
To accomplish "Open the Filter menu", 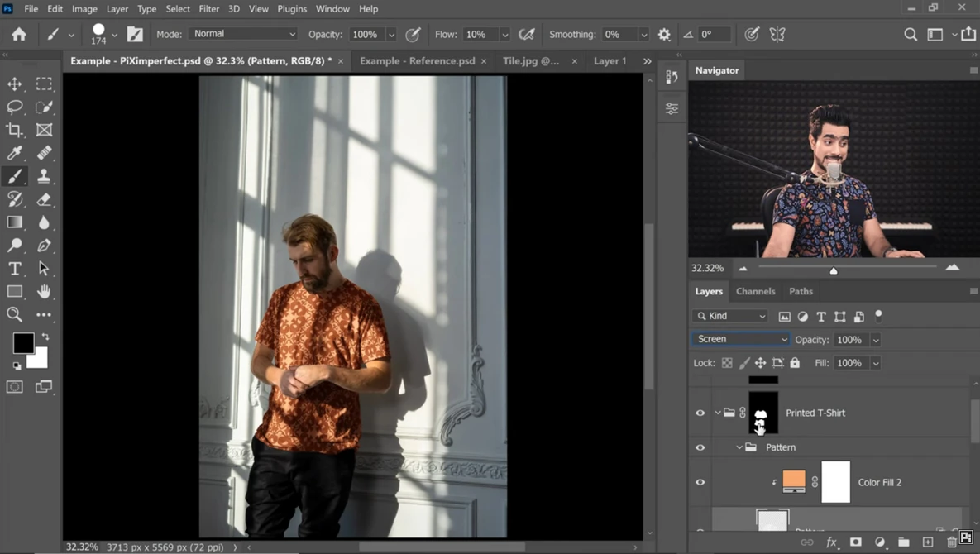I will coord(208,9).
